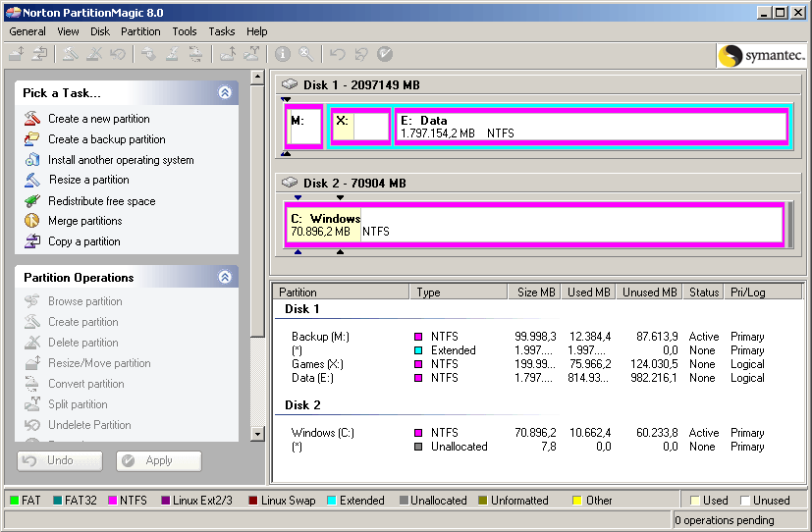Viewport: 812px width, 532px height.
Task: Click the Label partition toolbar icon
Action: pos(148,54)
